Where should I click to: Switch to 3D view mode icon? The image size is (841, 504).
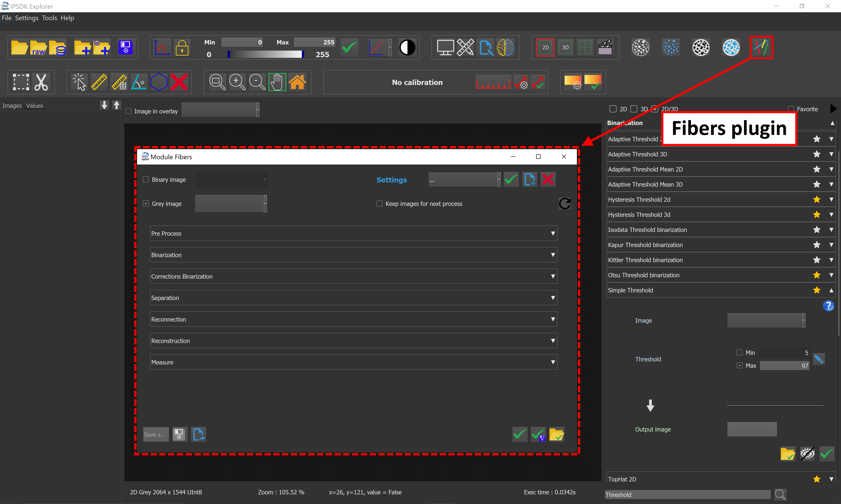pos(565,48)
